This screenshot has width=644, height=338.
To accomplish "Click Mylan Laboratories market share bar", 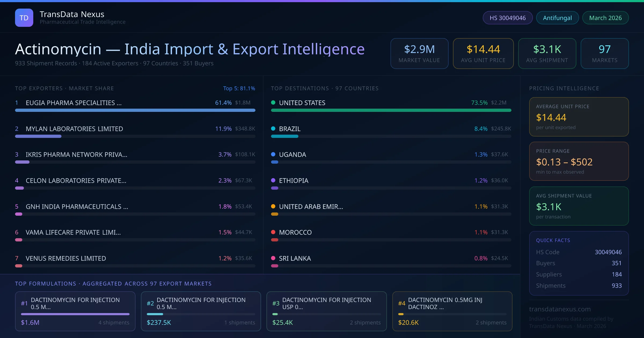I will tap(38, 136).
